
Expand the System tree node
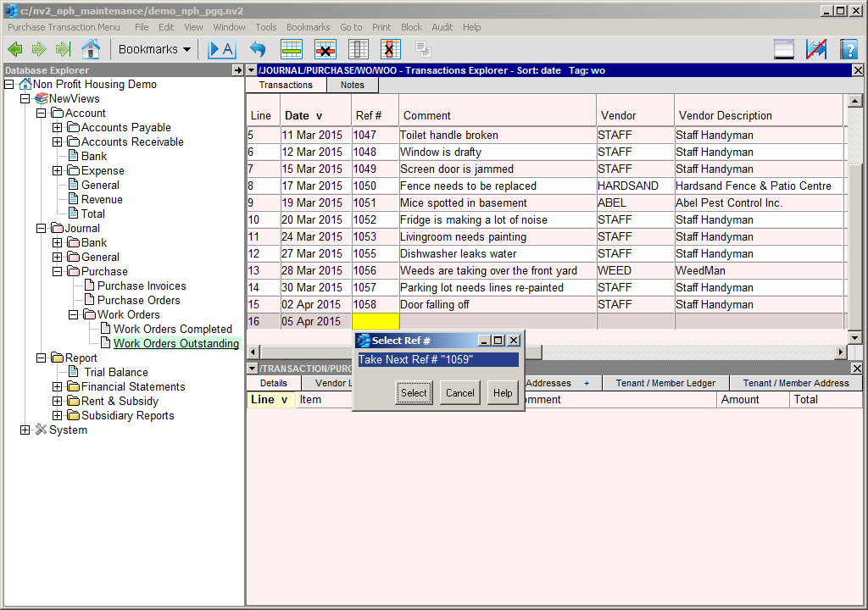tap(25, 430)
